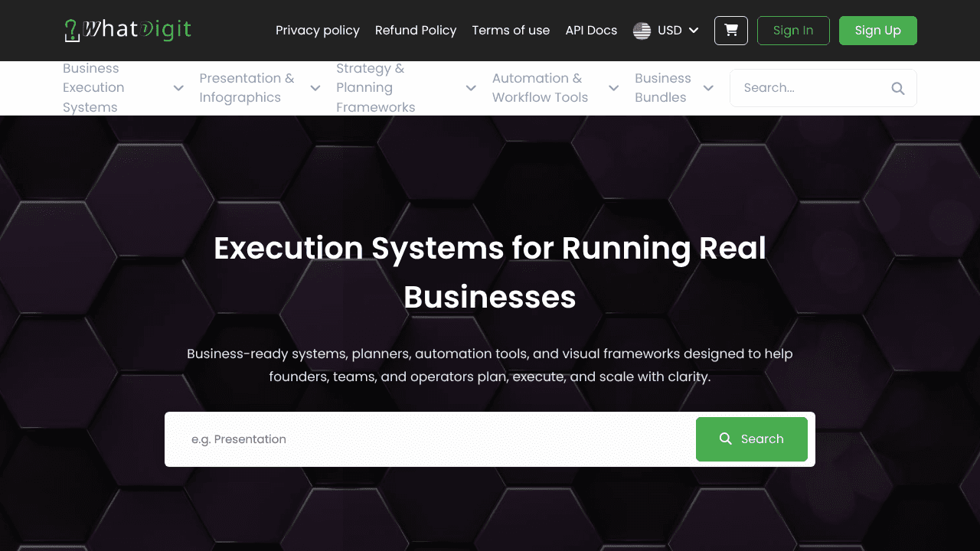This screenshot has width=980, height=551.
Task: Open the Refund Policy page
Action: coord(416,31)
